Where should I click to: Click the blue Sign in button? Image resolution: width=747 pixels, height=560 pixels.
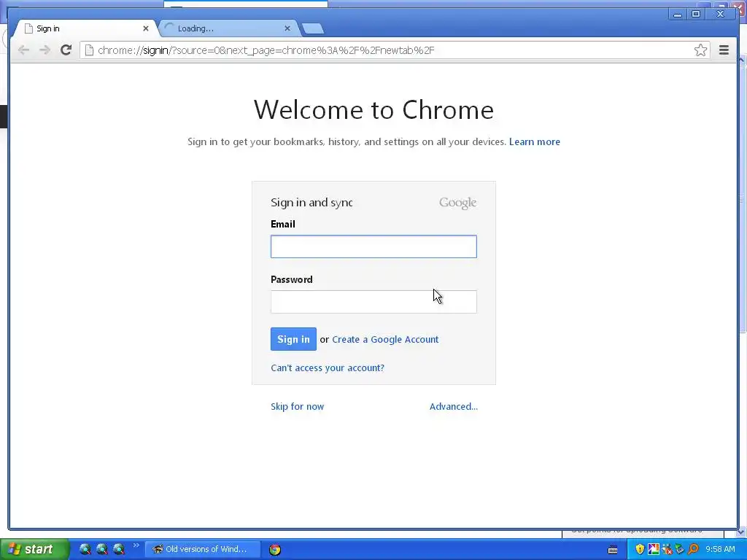[x=293, y=339]
